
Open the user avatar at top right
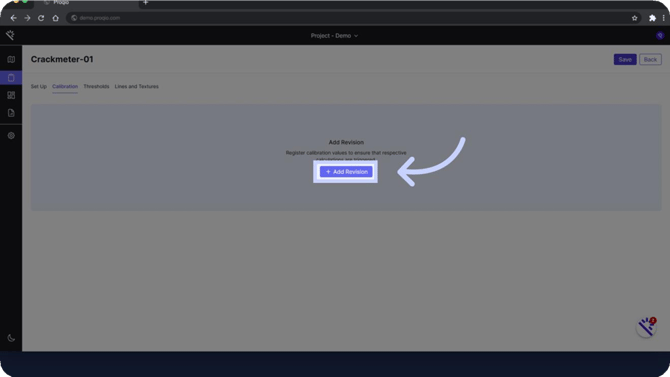coord(660,35)
